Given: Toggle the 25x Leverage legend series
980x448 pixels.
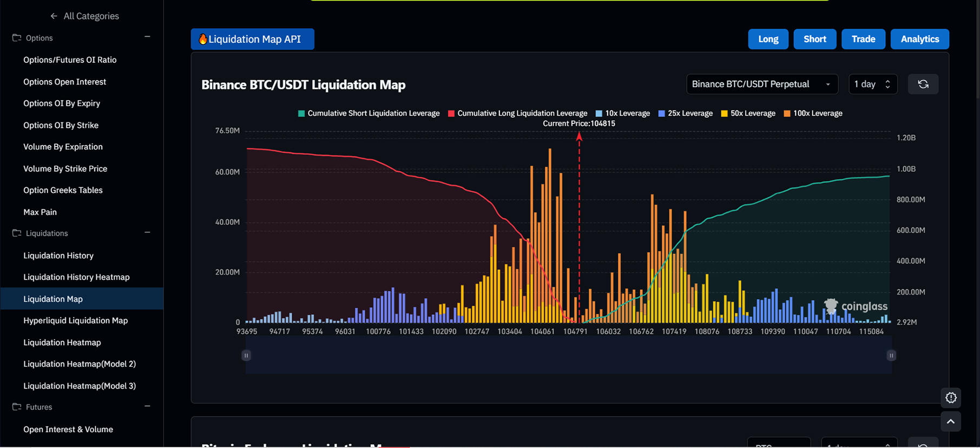Looking at the screenshot, I should (685, 113).
